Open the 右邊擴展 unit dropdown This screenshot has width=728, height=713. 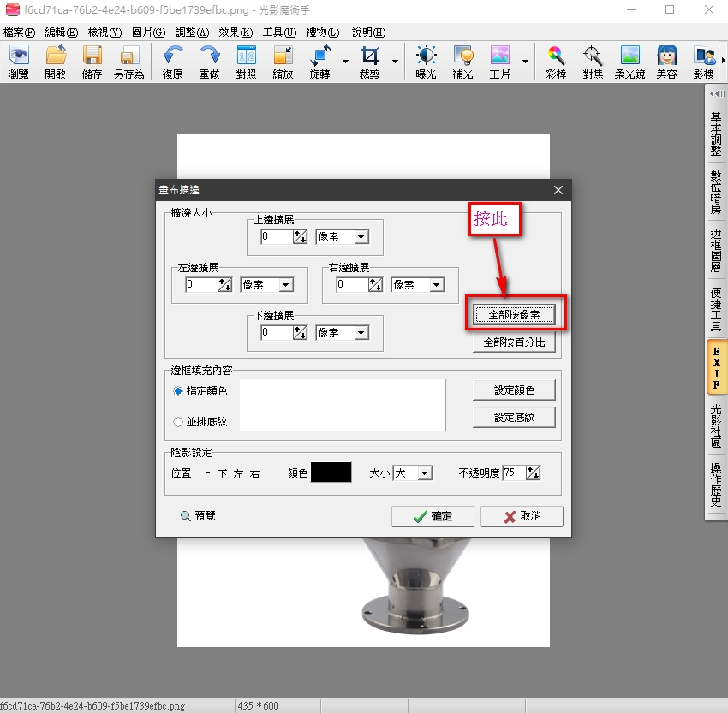[x=436, y=285]
